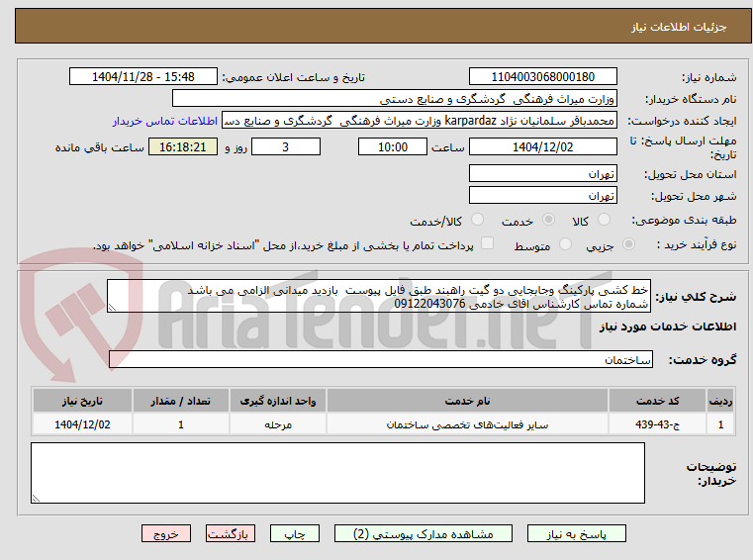Image resolution: width=753 pixels, height=560 pixels.
Task: Select the کالا radio button
Action: (x=604, y=220)
